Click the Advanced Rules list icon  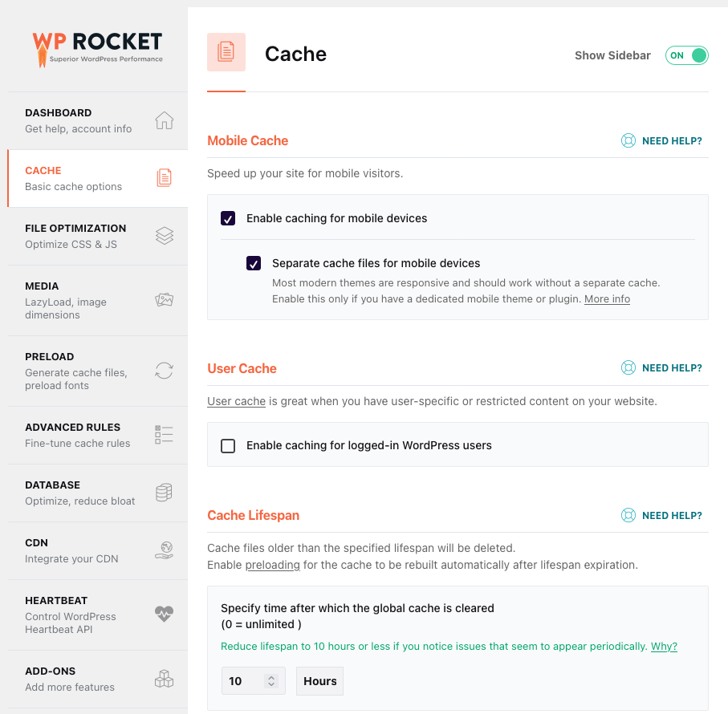164,434
